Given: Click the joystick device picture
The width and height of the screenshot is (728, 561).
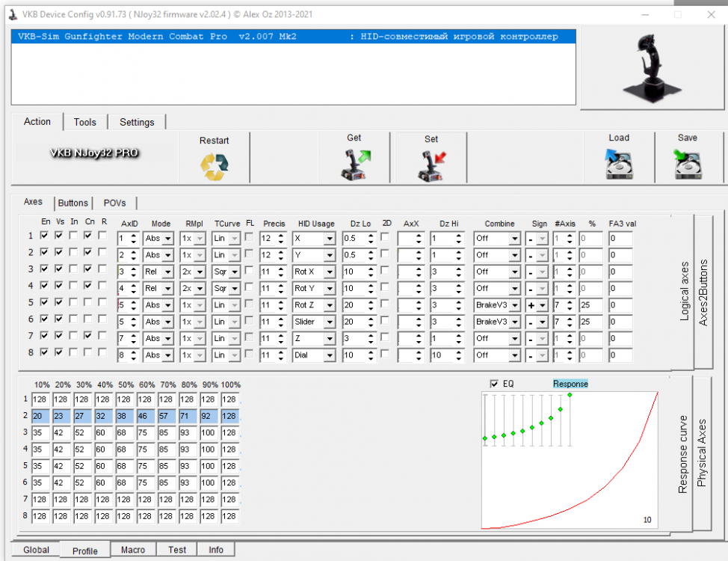Looking at the screenshot, I should click(x=651, y=67).
